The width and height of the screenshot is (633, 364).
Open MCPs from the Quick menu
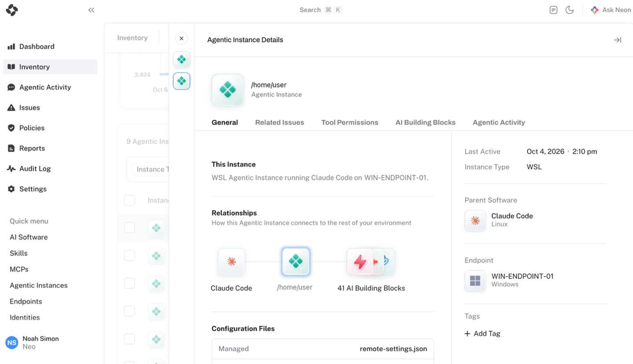(19, 269)
